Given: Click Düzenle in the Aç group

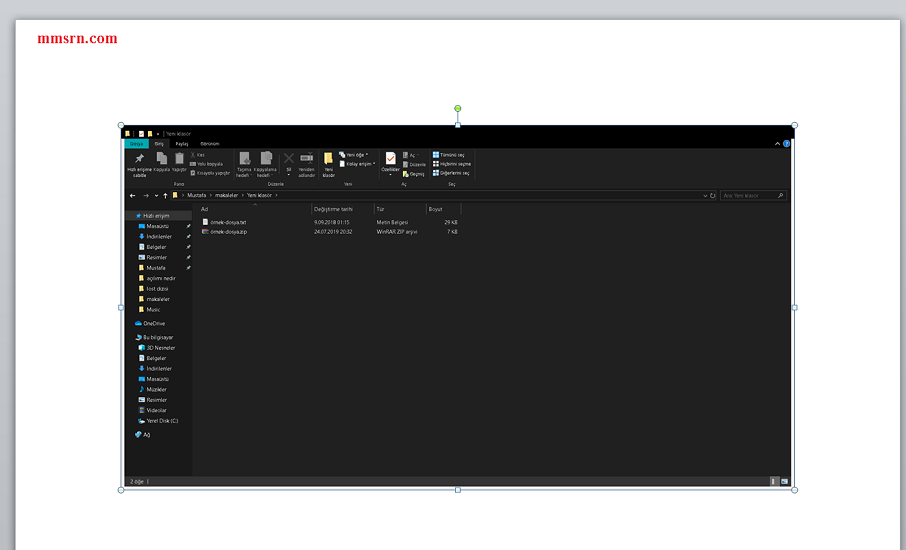Looking at the screenshot, I should [x=414, y=165].
